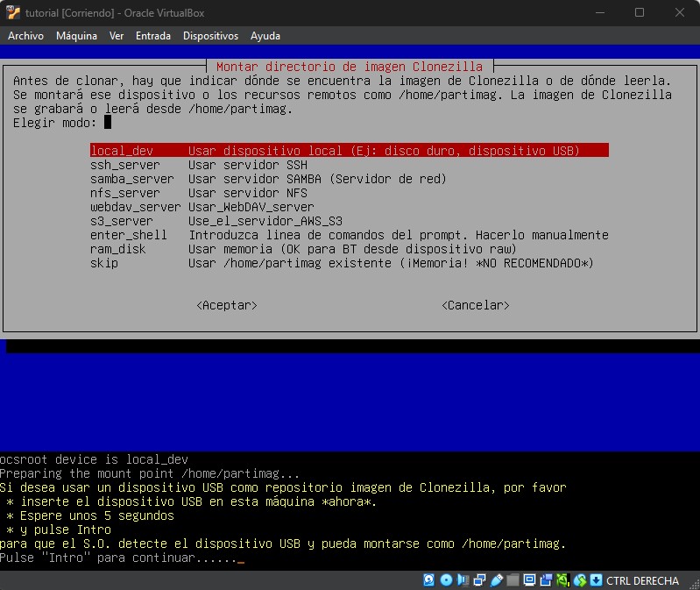This screenshot has height=590, width=700.
Task: Click the 'Elegir modo:' cursor field
Action: coord(108,123)
